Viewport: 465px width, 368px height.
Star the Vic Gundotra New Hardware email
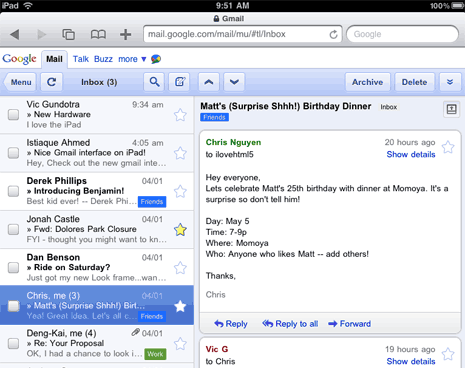[x=180, y=115]
